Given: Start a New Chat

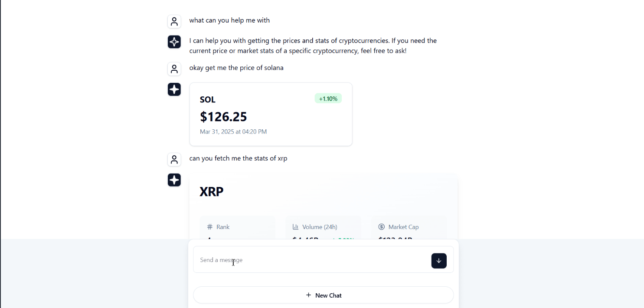Looking at the screenshot, I should pyautogui.click(x=324, y=295).
